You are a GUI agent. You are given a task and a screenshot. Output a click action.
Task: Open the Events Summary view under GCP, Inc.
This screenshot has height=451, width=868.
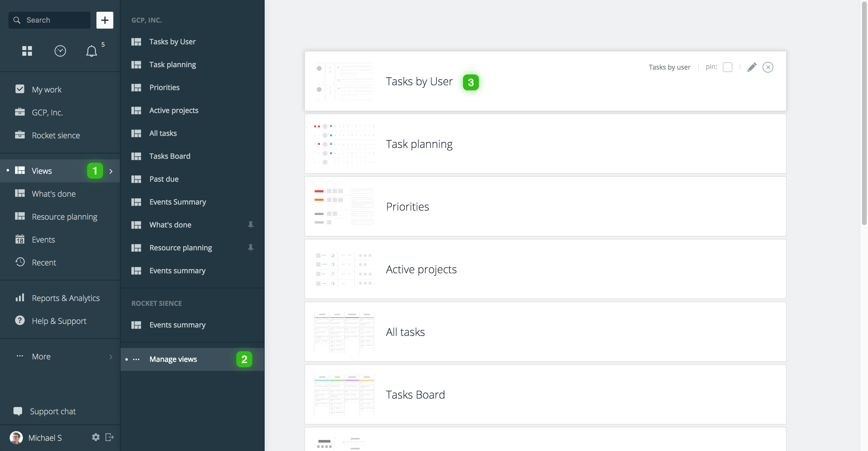(192, 202)
